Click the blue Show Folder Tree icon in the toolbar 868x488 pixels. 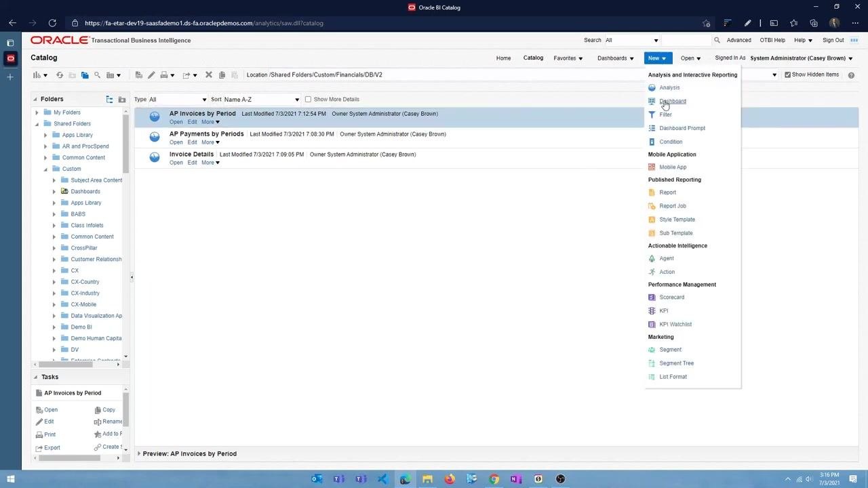[x=85, y=75]
